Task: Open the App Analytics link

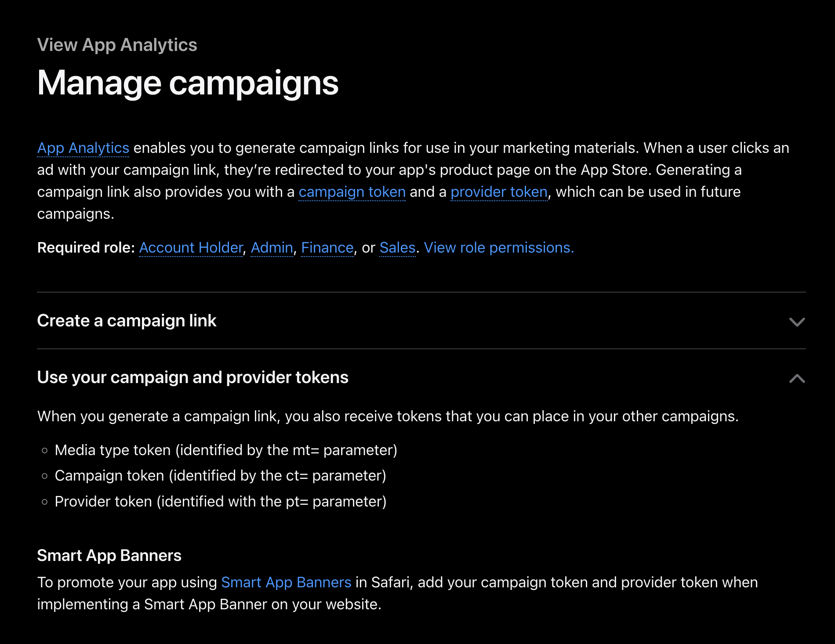Action: [x=83, y=148]
